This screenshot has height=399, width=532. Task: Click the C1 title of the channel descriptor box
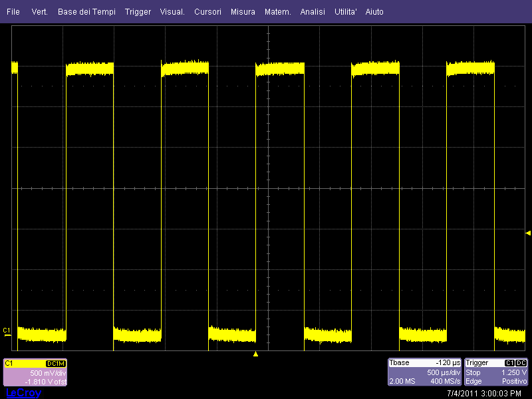coord(9,363)
